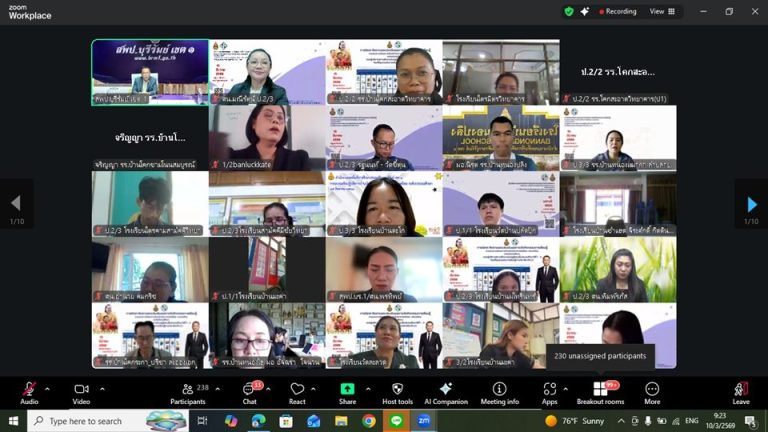Open the View layout menu
The height and width of the screenshot is (432, 768).
[x=662, y=11]
